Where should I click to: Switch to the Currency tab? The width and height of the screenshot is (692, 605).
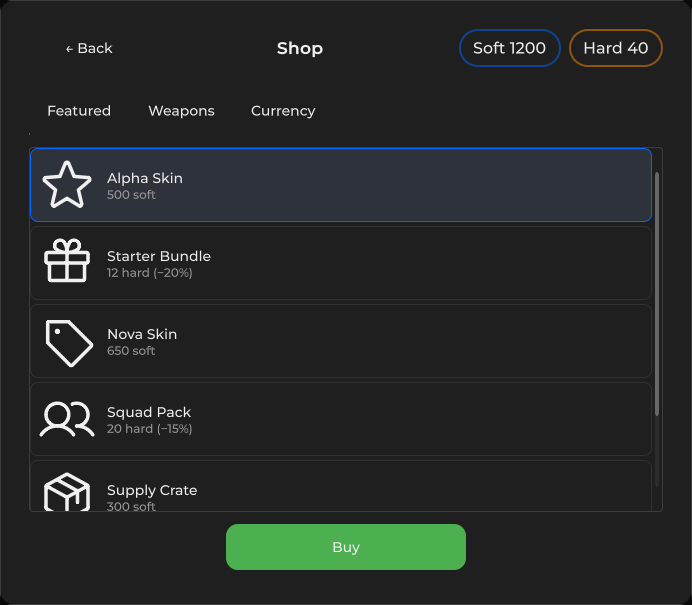[283, 111]
